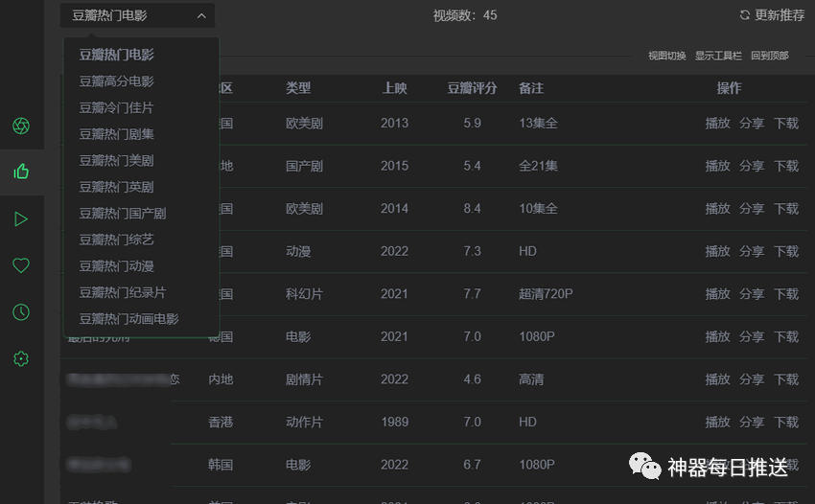Click the 视频数: 45 count label
The height and width of the screenshot is (504, 815).
(x=465, y=15)
